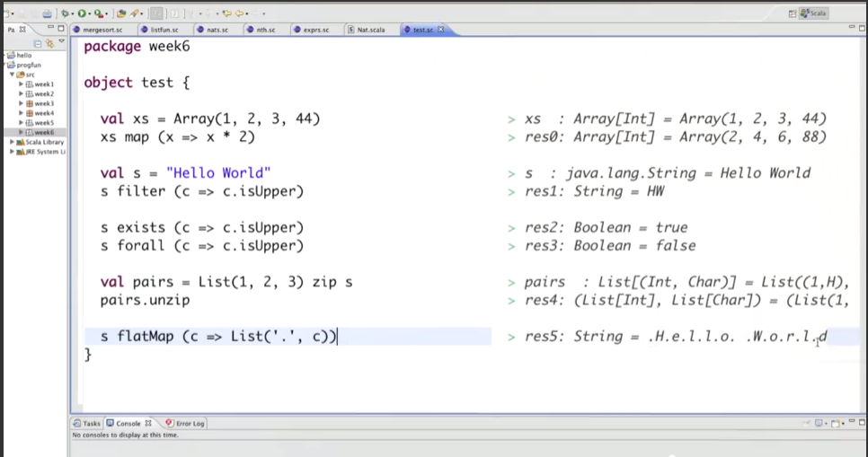The width and height of the screenshot is (868, 457).
Task: Place cursor on 'package week6' line
Action: pyautogui.click(x=137, y=47)
